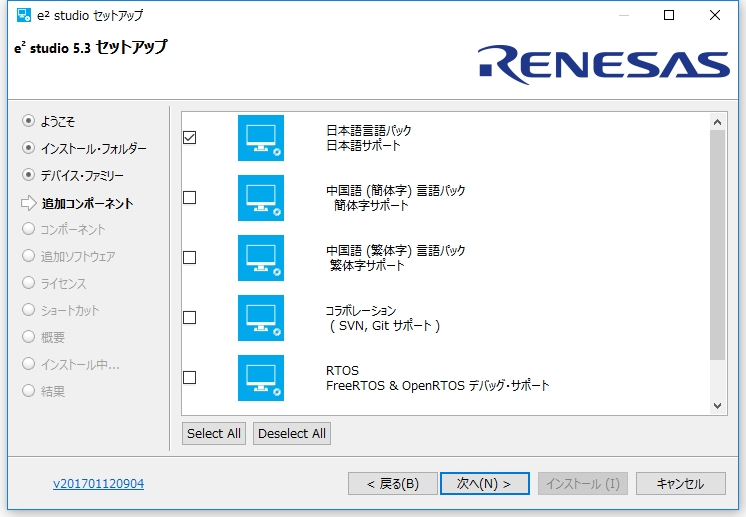Click the Select All button

tap(214, 433)
